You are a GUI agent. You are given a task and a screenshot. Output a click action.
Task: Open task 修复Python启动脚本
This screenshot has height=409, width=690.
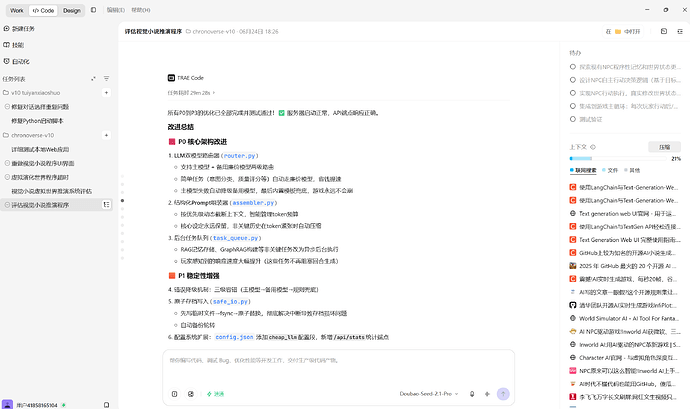coord(37,121)
